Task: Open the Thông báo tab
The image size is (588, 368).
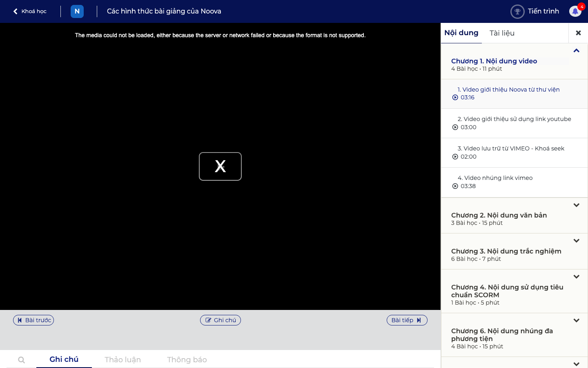Action: [187, 360]
